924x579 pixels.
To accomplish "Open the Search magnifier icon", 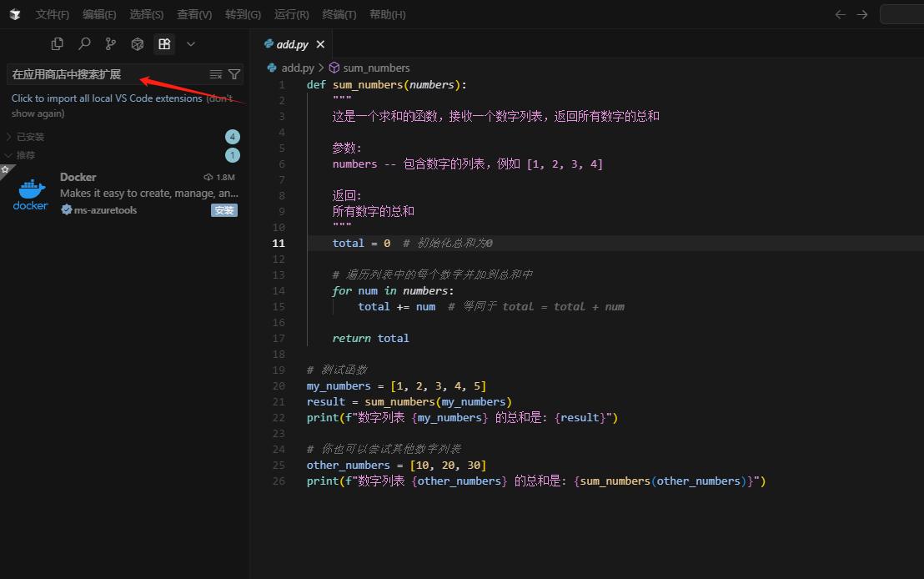I will point(84,43).
